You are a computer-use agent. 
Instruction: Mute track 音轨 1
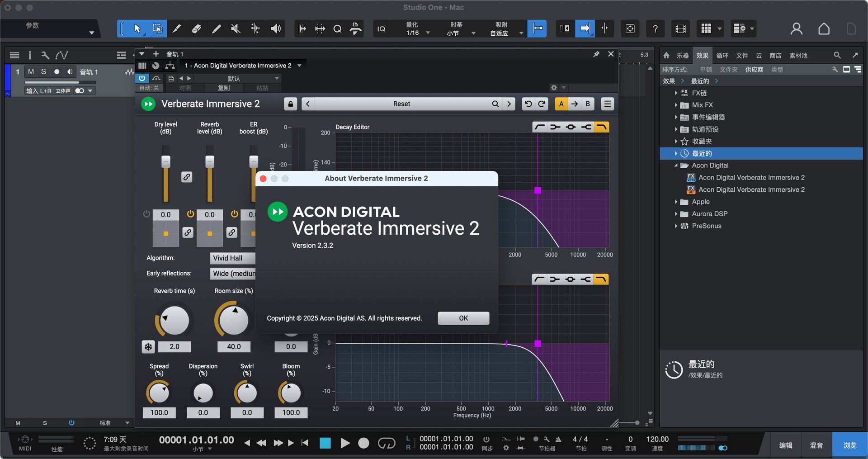click(31, 72)
